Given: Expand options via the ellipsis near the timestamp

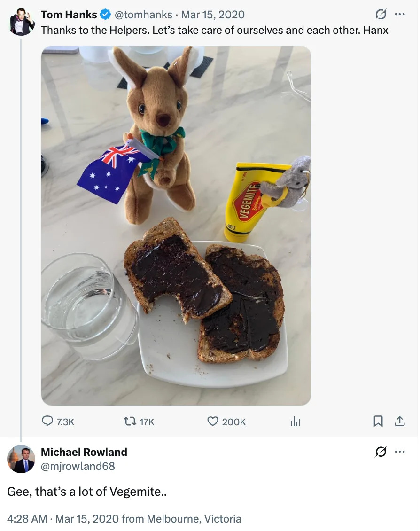Looking at the screenshot, I should [400, 14].
